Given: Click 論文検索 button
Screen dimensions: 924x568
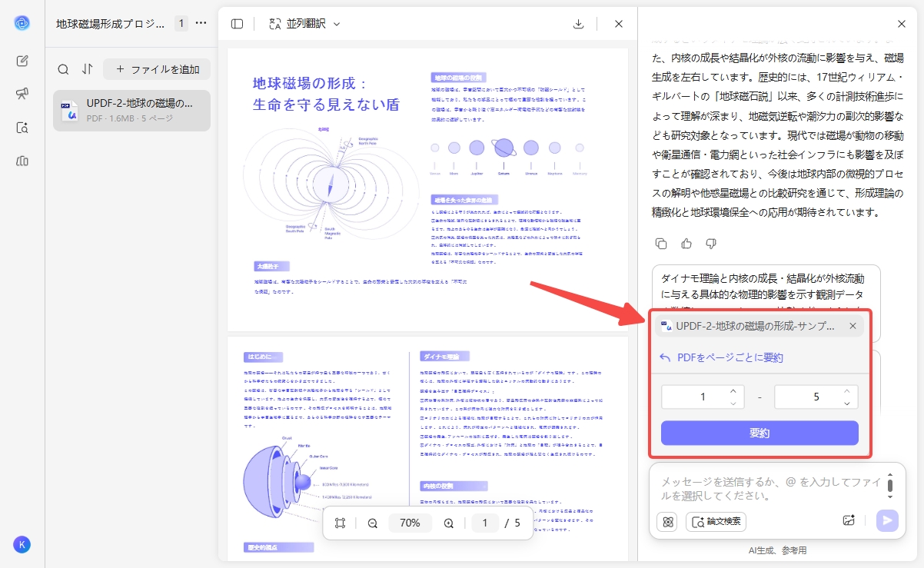Looking at the screenshot, I should (716, 521).
